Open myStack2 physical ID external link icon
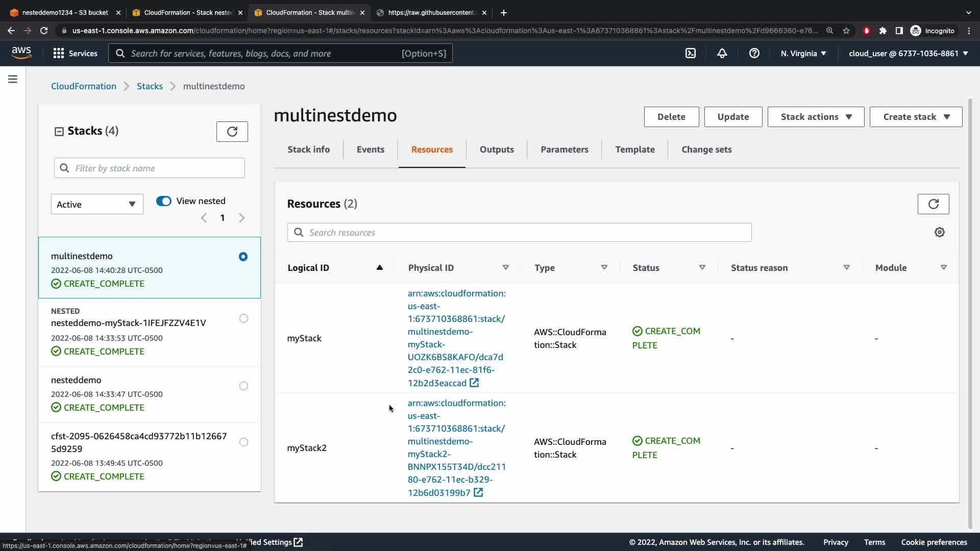This screenshot has width=980, height=551. [478, 492]
